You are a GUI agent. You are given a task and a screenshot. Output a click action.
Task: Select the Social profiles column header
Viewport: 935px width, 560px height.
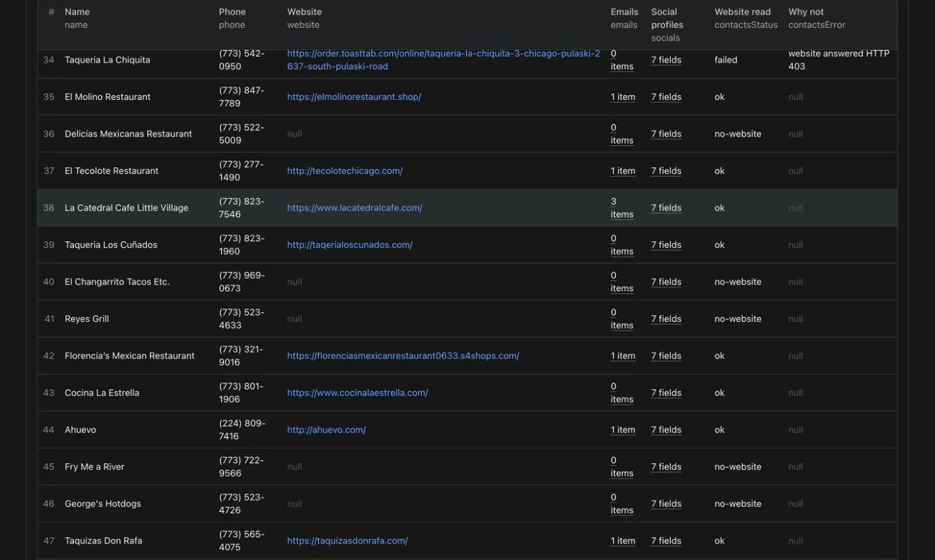tap(667, 25)
